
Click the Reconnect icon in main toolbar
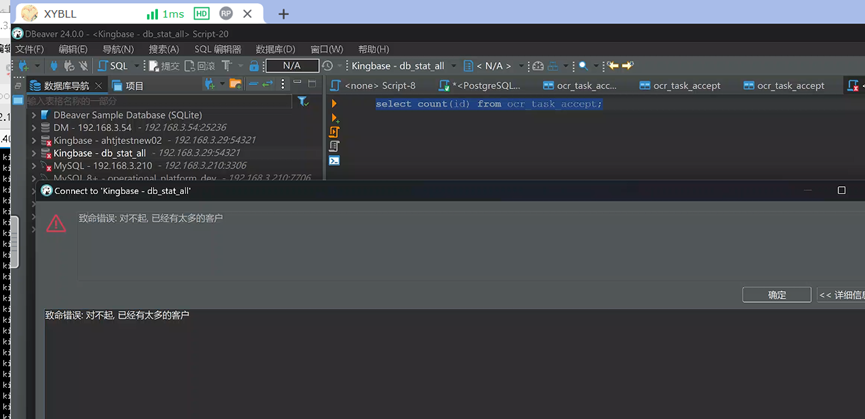point(68,66)
